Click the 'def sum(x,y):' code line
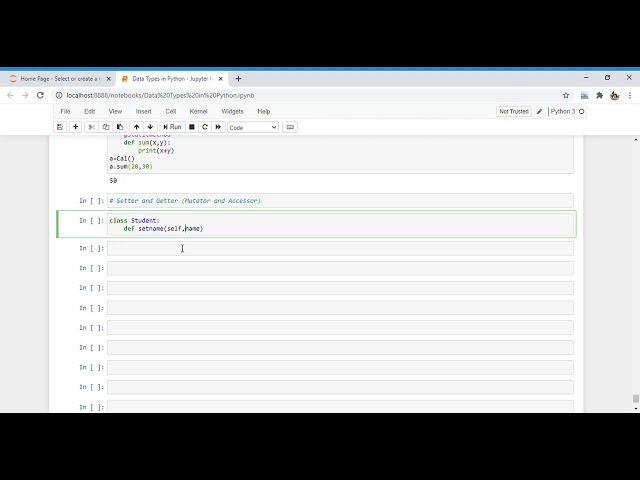 (x=147, y=142)
